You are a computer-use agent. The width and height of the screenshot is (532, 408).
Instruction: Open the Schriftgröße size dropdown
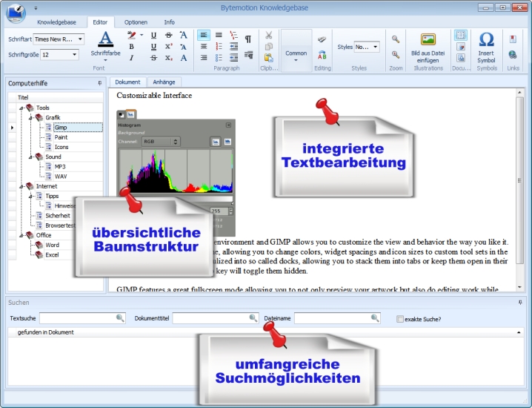point(75,54)
